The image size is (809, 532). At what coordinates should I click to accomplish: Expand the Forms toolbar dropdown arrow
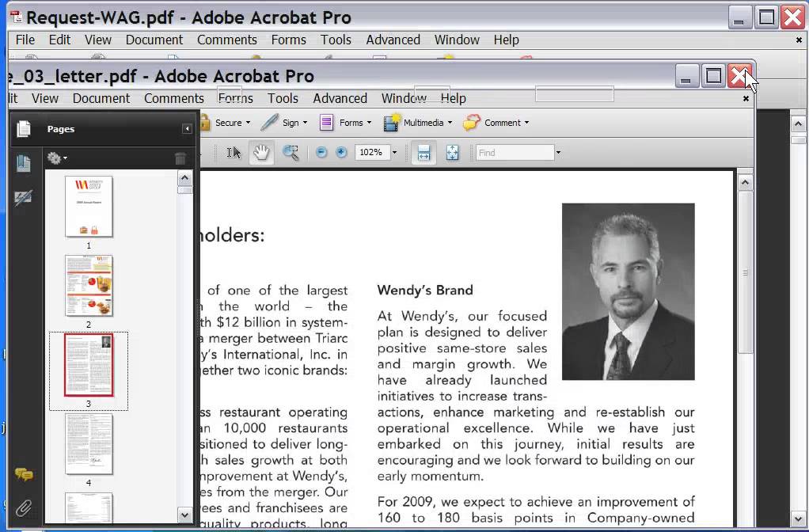pos(369,123)
